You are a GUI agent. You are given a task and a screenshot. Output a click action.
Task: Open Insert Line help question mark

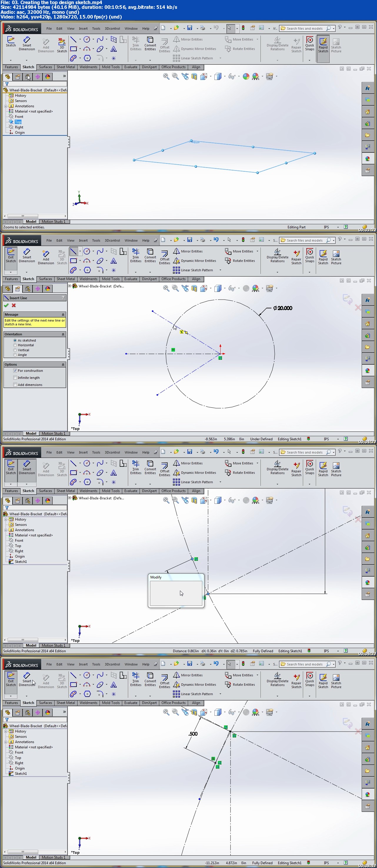(63, 298)
